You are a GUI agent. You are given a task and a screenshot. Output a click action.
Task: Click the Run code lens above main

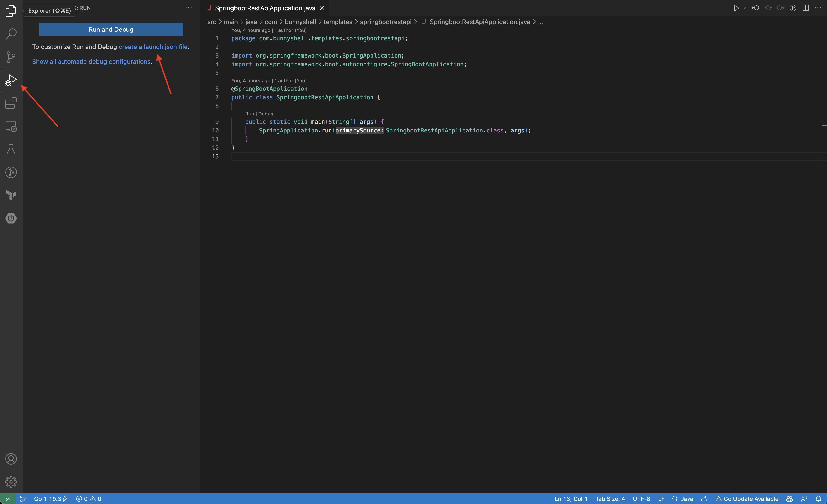click(249, 114)
